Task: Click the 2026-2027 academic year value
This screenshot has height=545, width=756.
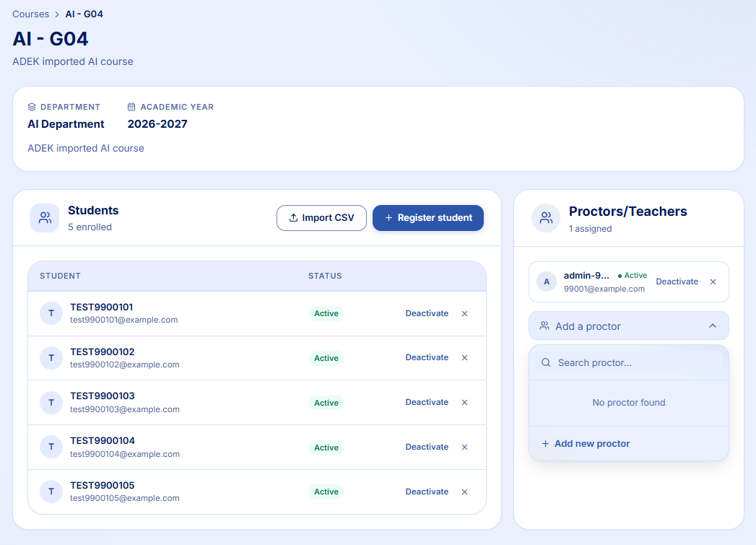Action: coord(157,124)
